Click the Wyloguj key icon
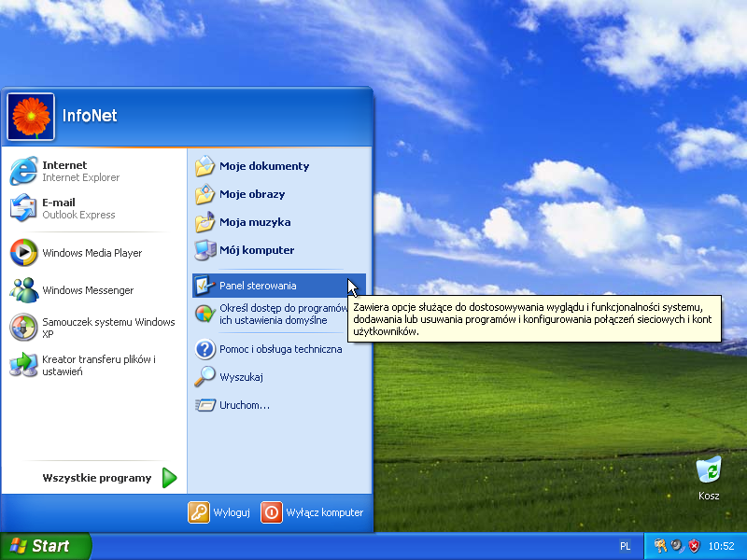This screenshot has width=747, height=560. click(x=199, y=512)
